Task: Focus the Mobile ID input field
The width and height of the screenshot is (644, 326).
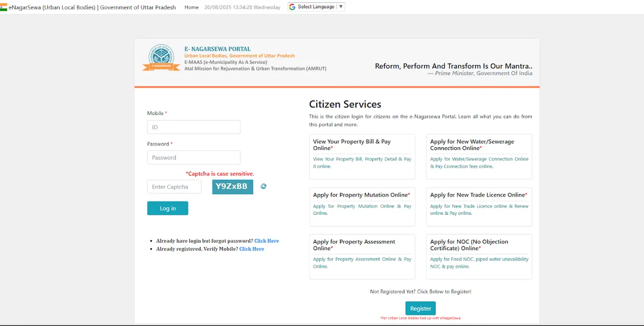Action: [x=193, y=127]
